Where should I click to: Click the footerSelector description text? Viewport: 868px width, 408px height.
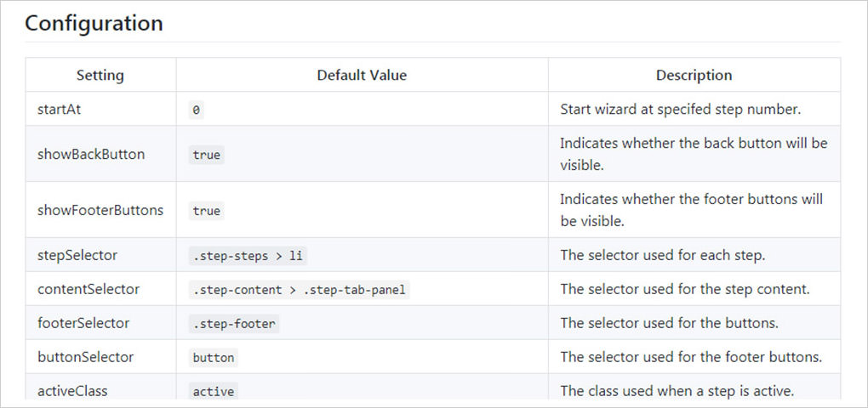pos(669,323)
